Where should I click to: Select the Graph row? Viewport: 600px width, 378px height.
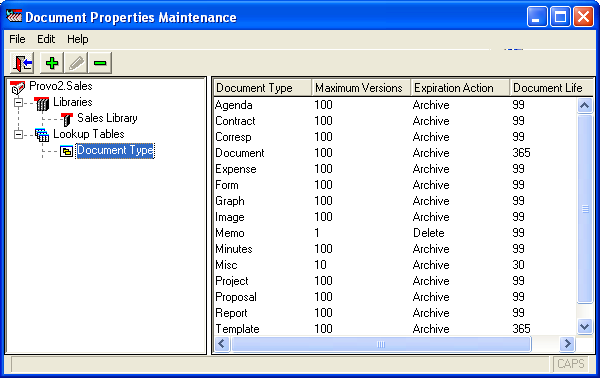click(x=395, y=201)
